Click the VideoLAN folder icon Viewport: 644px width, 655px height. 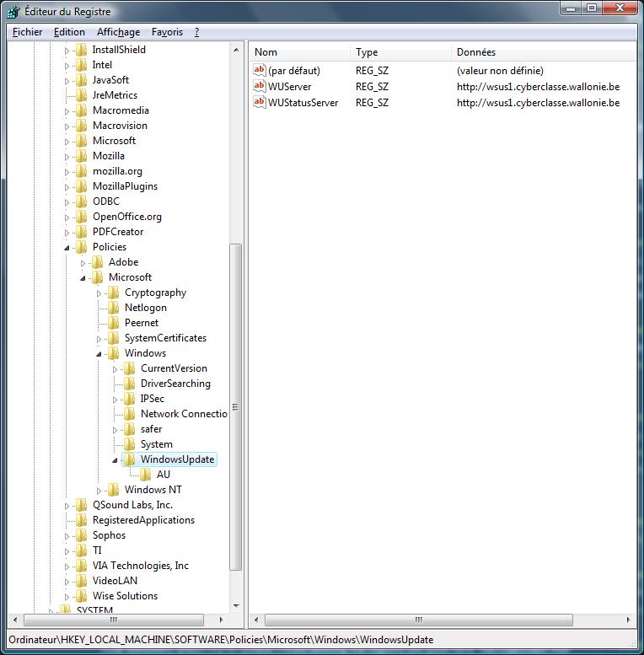click(x=82, y=581)
